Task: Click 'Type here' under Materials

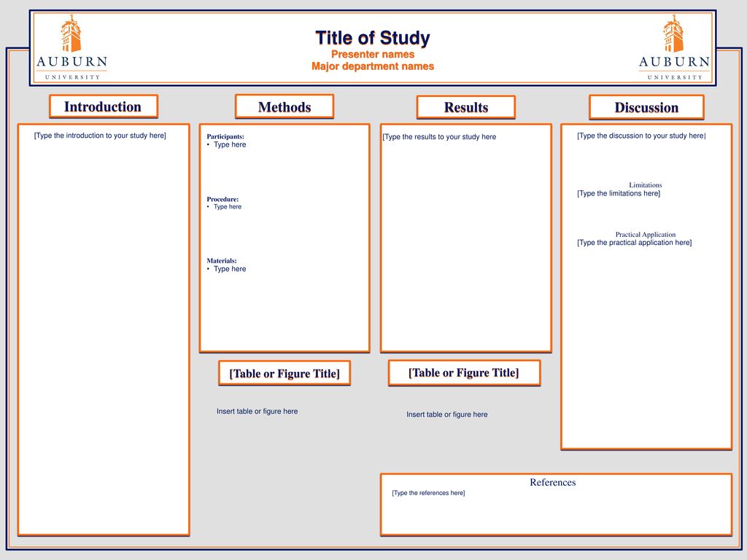Action: pos(230,269)
